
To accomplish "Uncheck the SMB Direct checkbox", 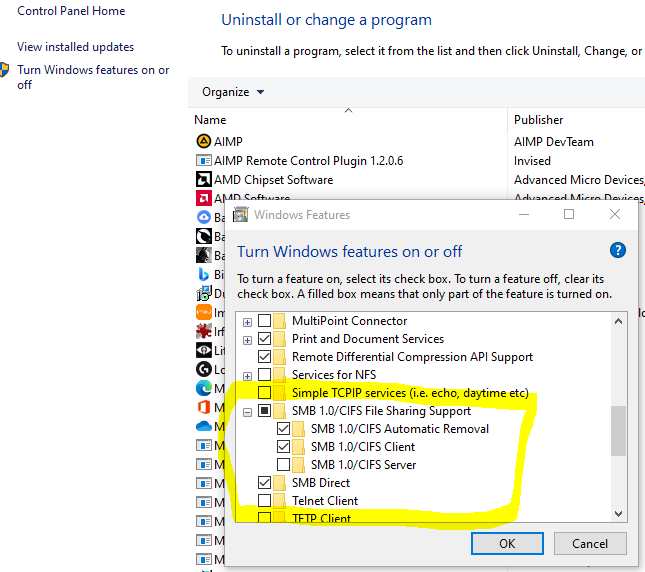I will click(264, 483).
